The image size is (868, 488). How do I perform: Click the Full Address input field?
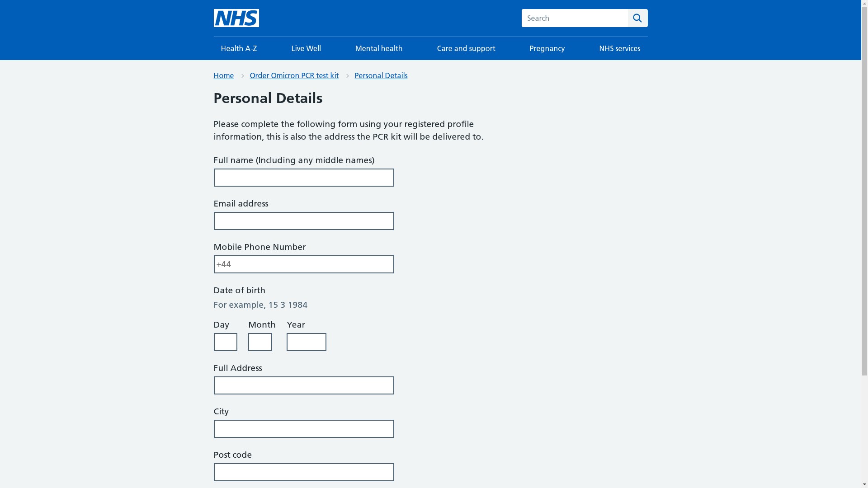[x=303, y=385]
